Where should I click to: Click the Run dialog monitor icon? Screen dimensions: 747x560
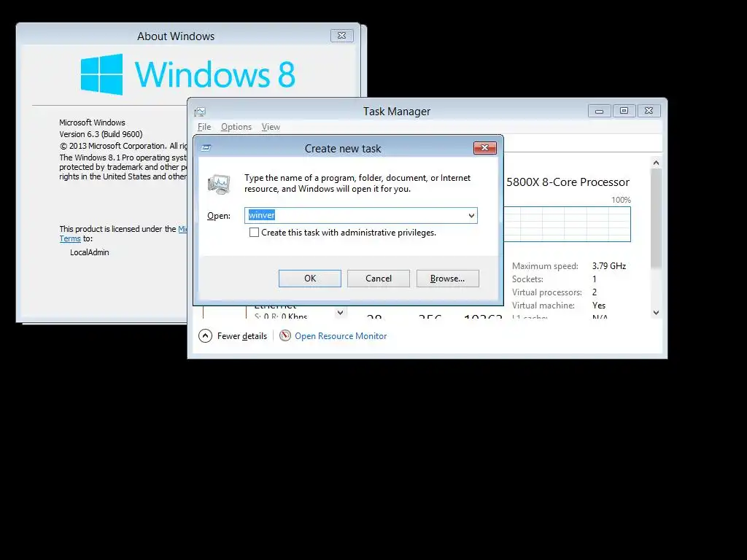(219, 184)
